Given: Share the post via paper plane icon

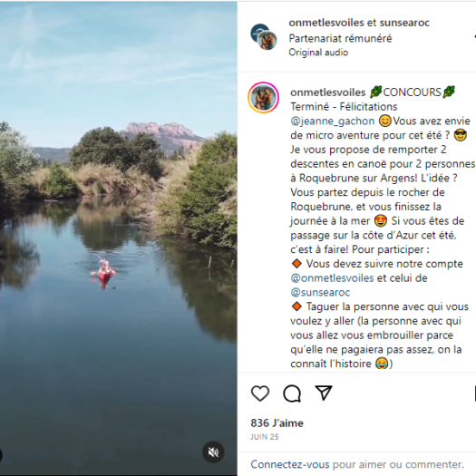Looking at the screenshot, I should point(324,393).
